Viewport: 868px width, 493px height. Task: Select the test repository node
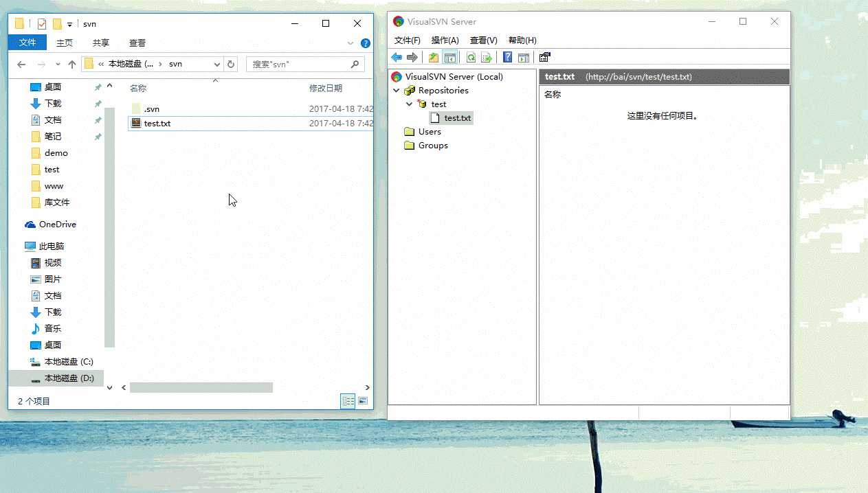click(x=438, y=104)
